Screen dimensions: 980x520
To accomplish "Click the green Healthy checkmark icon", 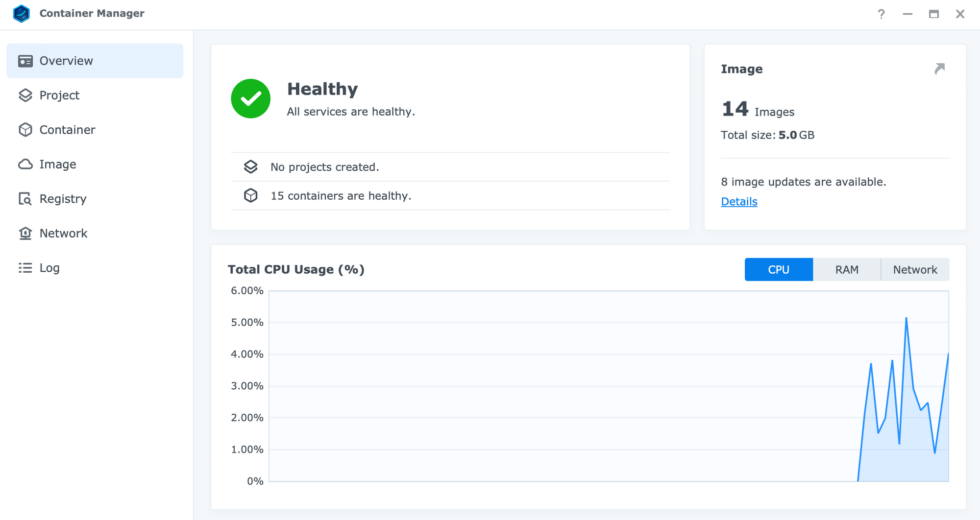I will coord(251,98).
